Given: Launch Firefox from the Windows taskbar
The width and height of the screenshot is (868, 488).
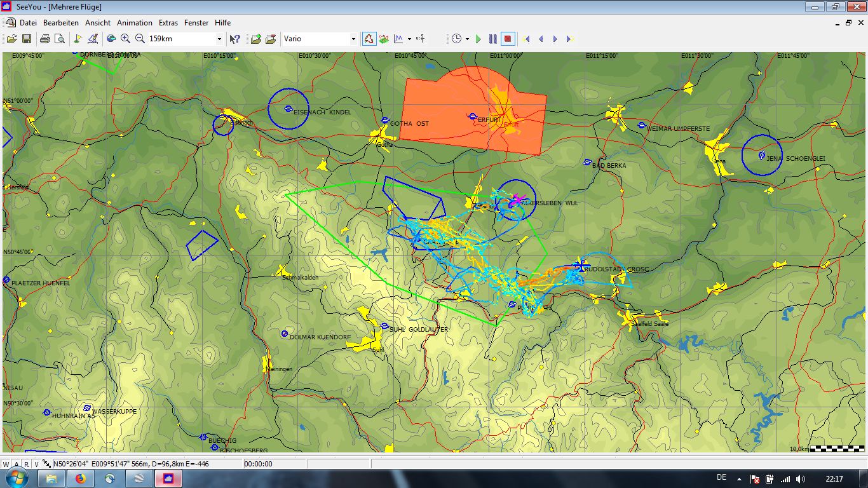Looking at the screenshot, I should coord(81,478).
